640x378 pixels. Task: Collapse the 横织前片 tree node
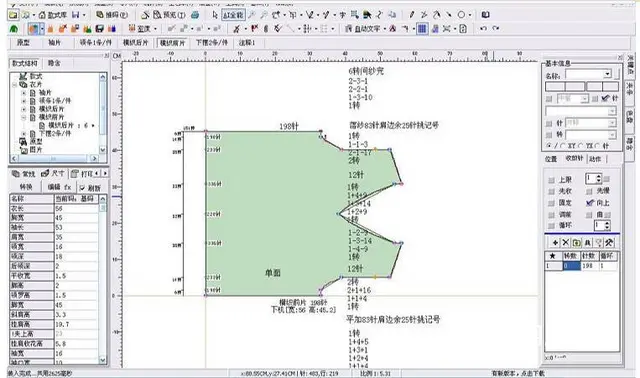[23, 117]
